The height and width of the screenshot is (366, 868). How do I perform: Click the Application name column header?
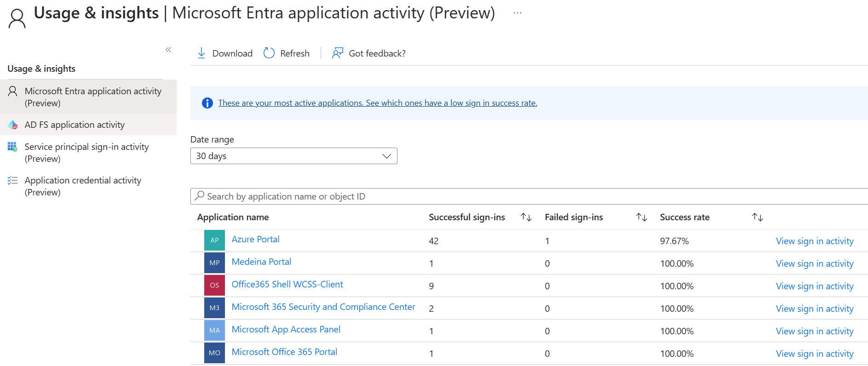[x=233, y=217]
